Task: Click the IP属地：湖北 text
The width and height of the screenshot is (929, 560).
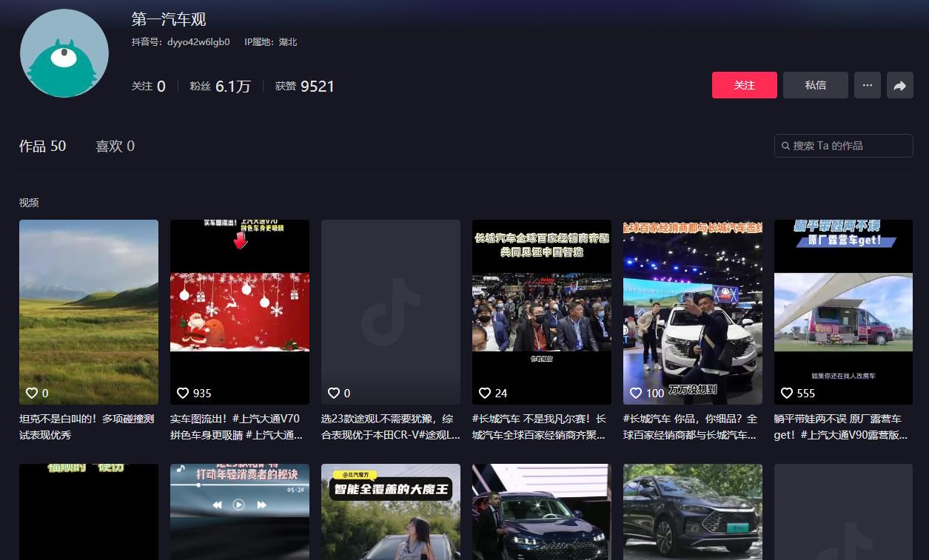Action: (x=271, y=42)
